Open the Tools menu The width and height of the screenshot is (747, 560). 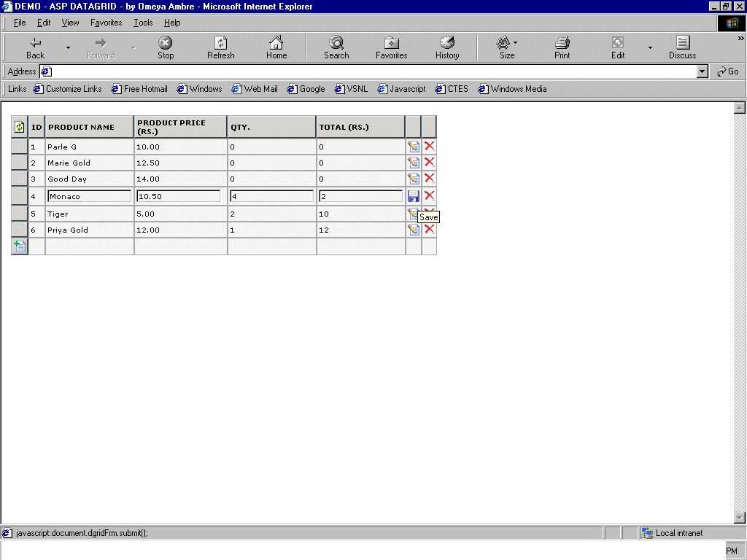tap(143, 23)
